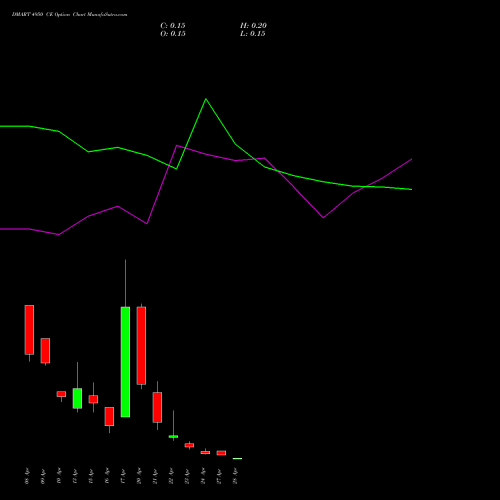This screenshot has width=500, height=500.
Task: Select the red candle for 21 Apr
Action: (157, 407)
